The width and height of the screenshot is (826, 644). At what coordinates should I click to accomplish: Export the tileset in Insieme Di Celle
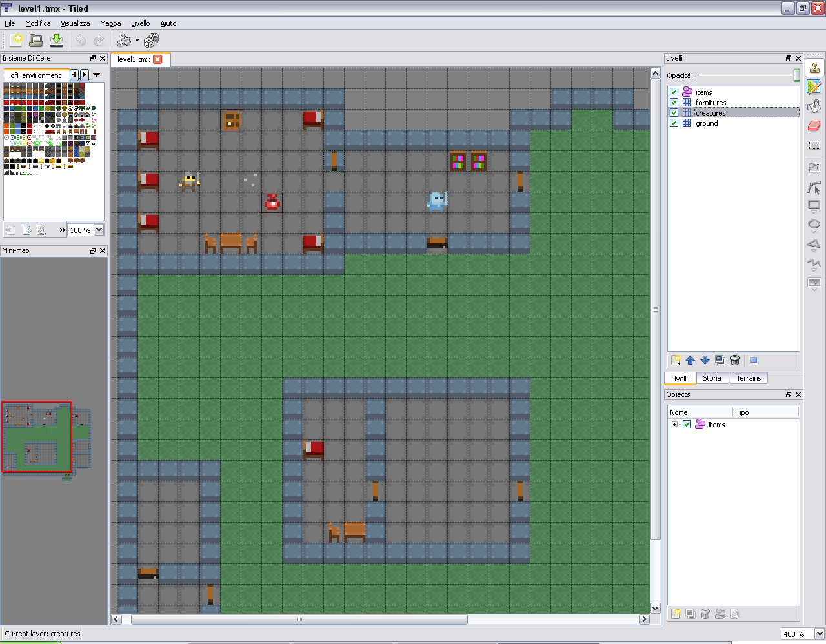coord(26,230)
